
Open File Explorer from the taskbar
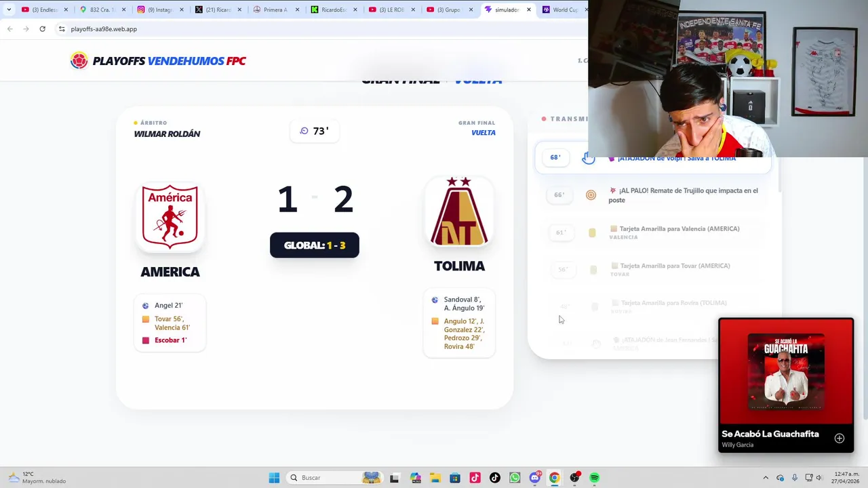click(435, 478)
